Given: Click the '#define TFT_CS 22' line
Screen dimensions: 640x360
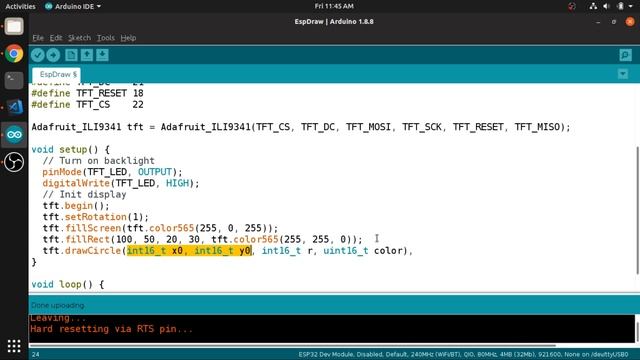Looking at the screenshot, I should click(x=87, y=105).
